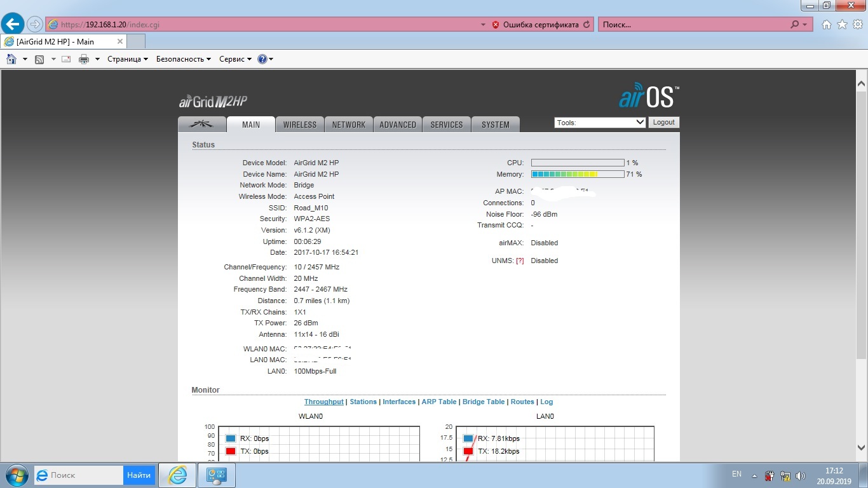
Task: Show hidden tray icons arrow
Action: coord(754,475)
